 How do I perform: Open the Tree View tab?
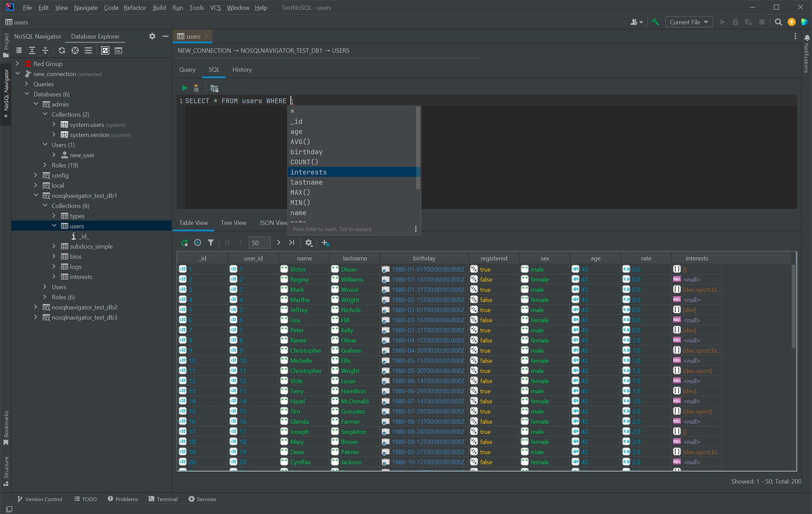[x=233, y=223]
